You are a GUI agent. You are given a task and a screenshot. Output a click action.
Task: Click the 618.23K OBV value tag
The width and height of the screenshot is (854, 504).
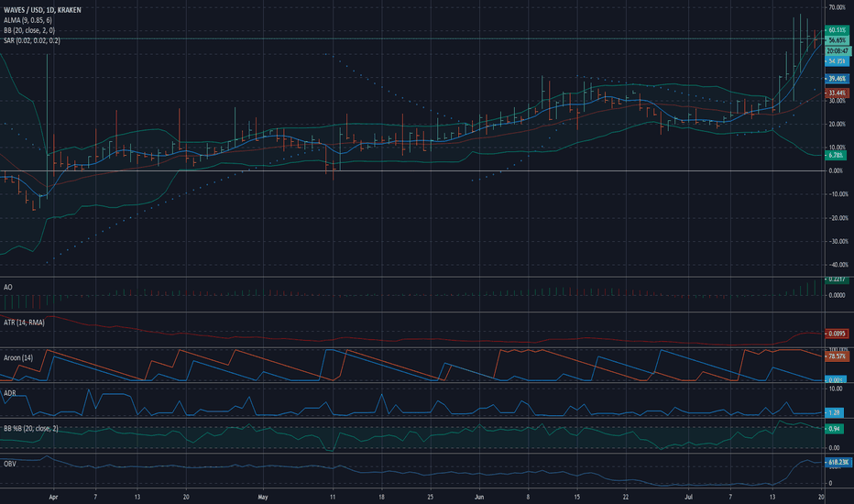click(x=838, y=462)
